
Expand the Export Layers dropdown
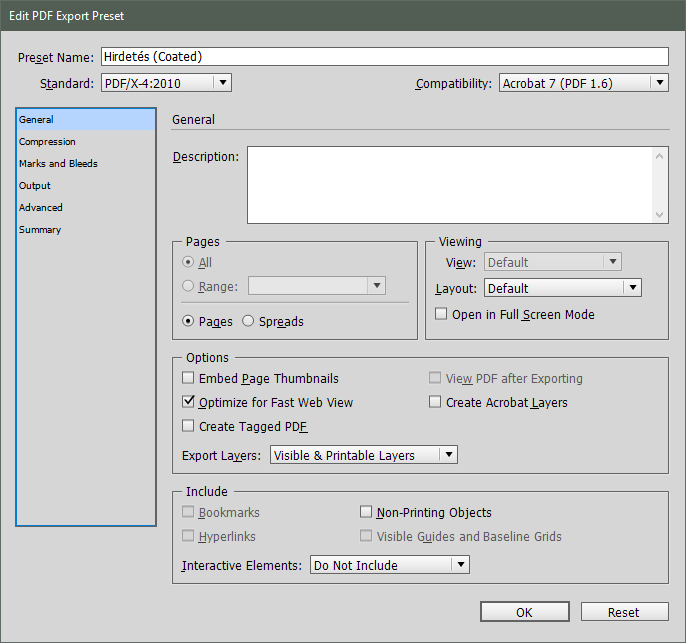coord(364,456)
